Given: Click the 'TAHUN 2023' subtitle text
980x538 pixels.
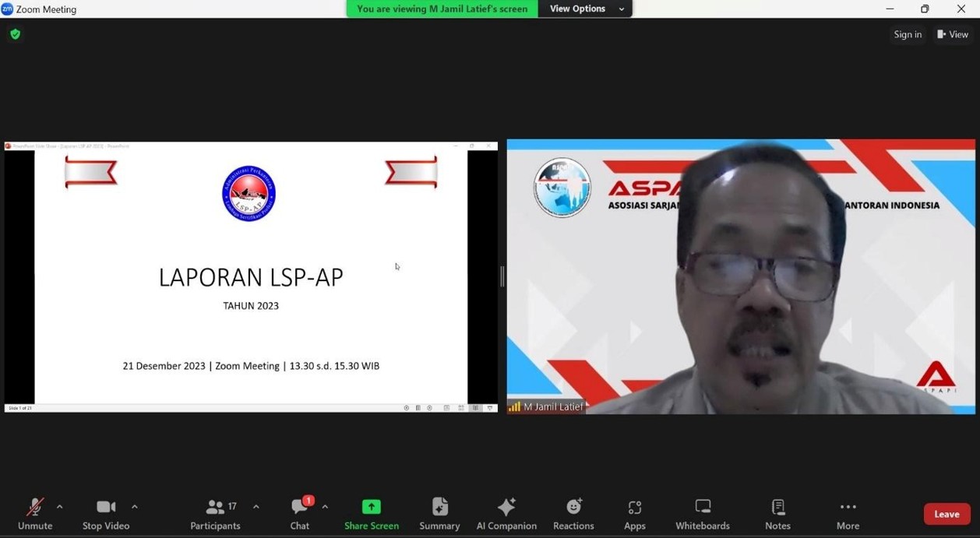Looking at the screenshot, I should click(x=251, y=306).
